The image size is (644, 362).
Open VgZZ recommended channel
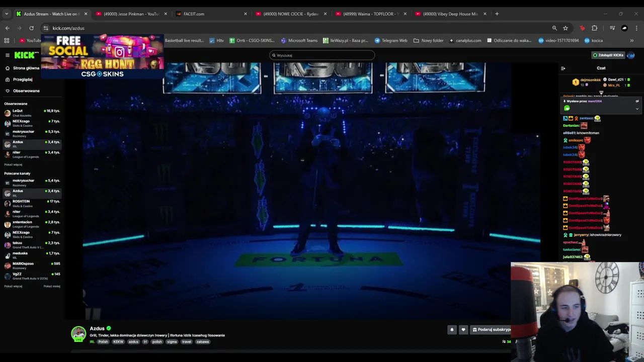tap(32, 276)
